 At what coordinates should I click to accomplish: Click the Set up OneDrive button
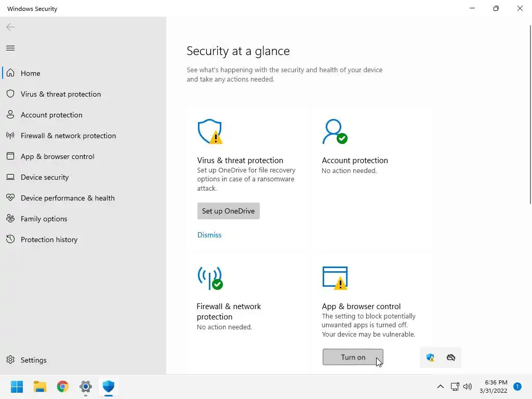(x=229, y=211)
